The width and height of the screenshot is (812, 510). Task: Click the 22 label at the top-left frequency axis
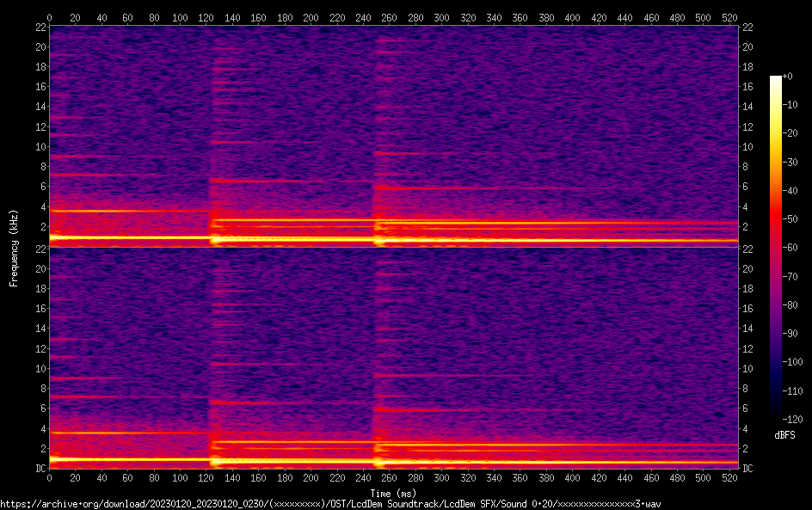(40, 28)
